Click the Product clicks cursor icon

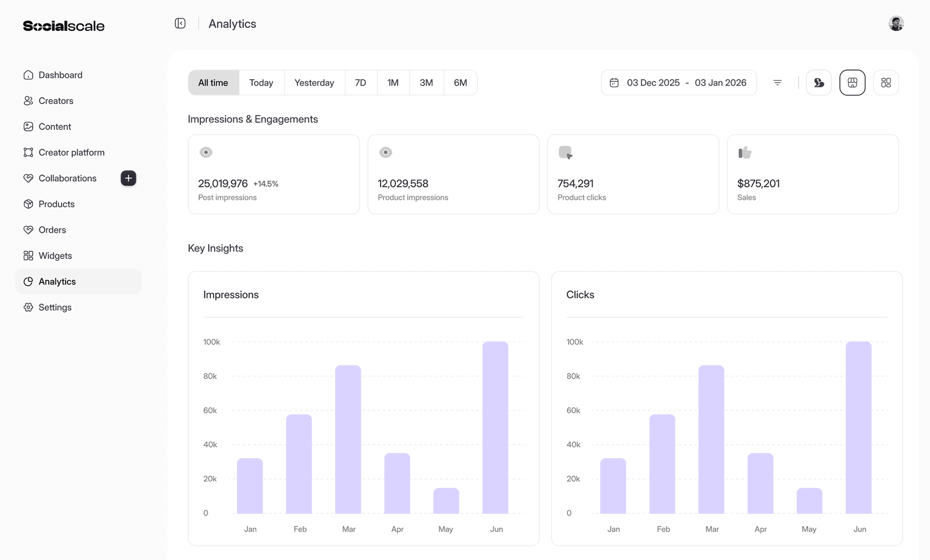coord(565,152)
